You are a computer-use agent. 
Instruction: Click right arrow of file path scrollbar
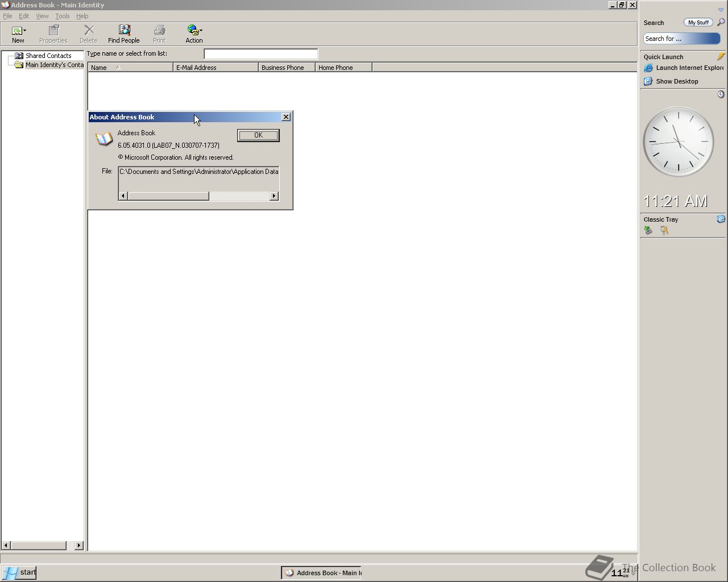click(x=274, y=196)
